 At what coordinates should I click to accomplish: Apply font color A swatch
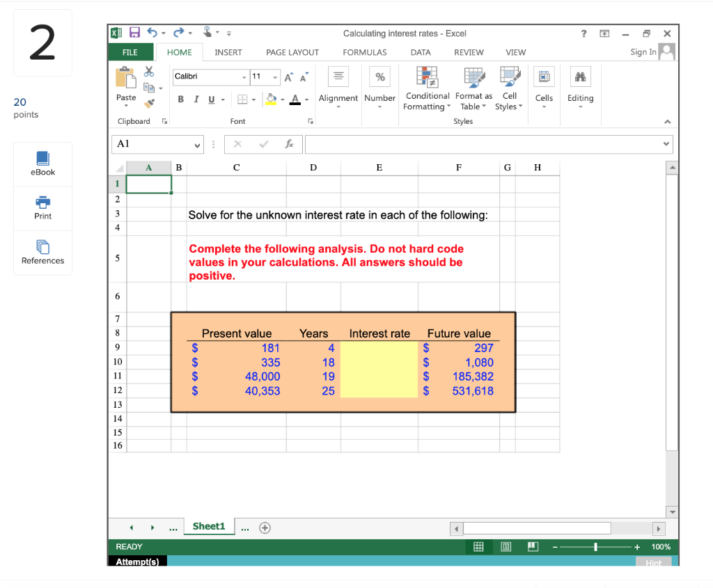pyautogui.click(x=295, y=100)
